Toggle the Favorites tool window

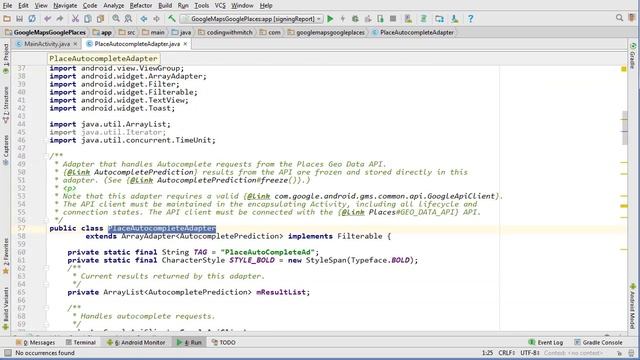(6, 256)
